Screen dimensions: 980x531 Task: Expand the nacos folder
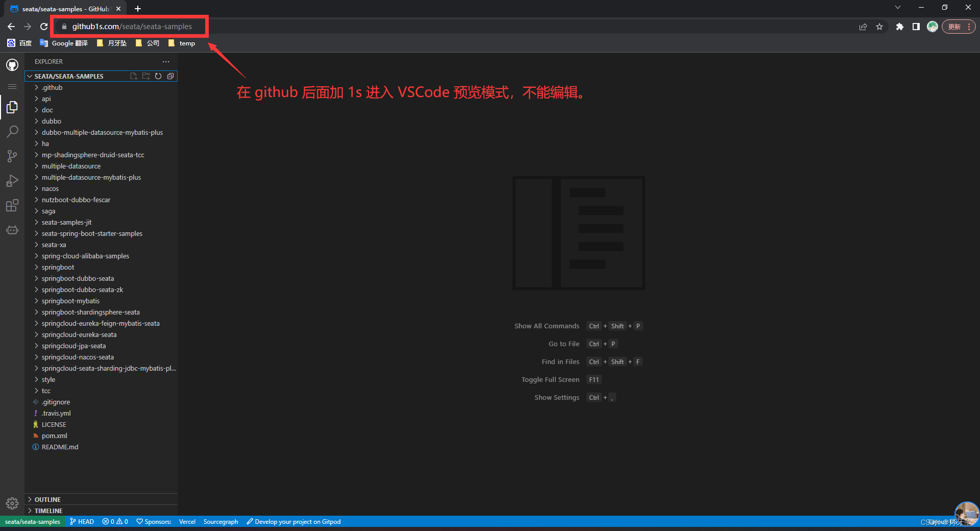101,188
